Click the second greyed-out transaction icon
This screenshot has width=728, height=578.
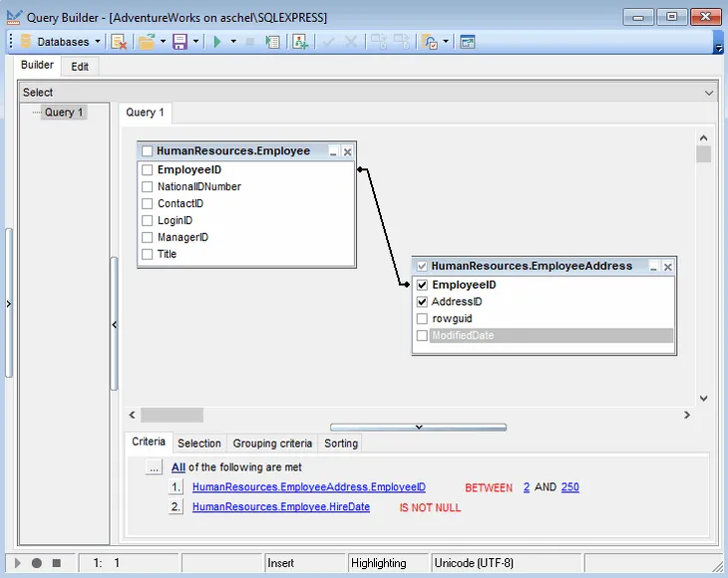[402, 42]
